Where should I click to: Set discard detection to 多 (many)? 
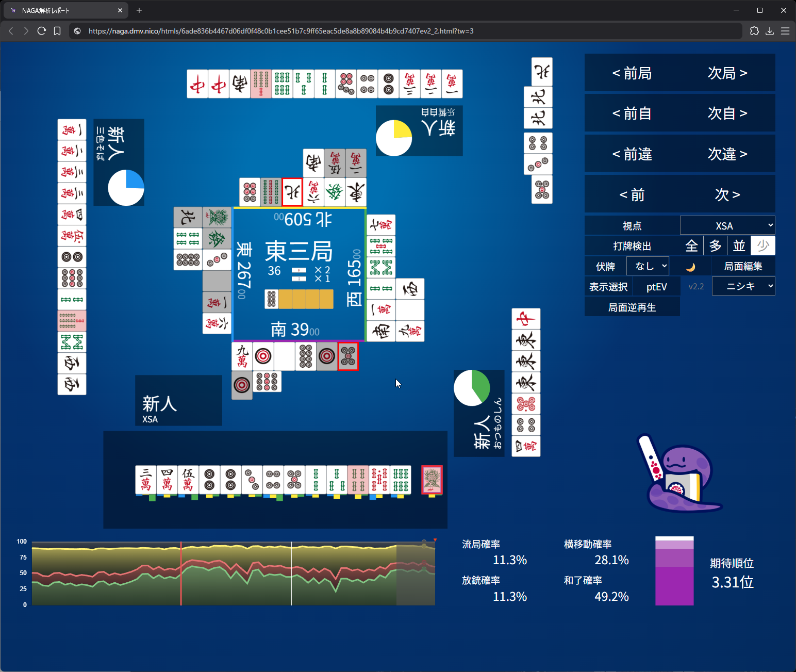point(715,246)
